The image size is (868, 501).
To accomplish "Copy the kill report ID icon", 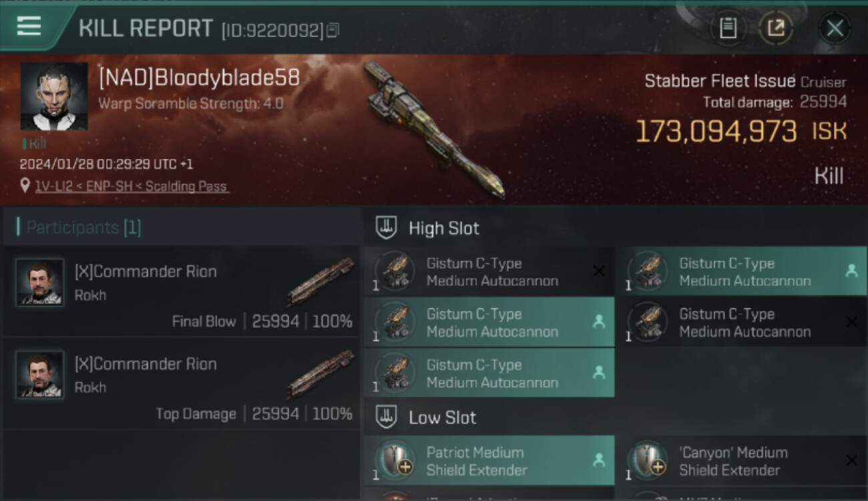I will click(333, 30).
